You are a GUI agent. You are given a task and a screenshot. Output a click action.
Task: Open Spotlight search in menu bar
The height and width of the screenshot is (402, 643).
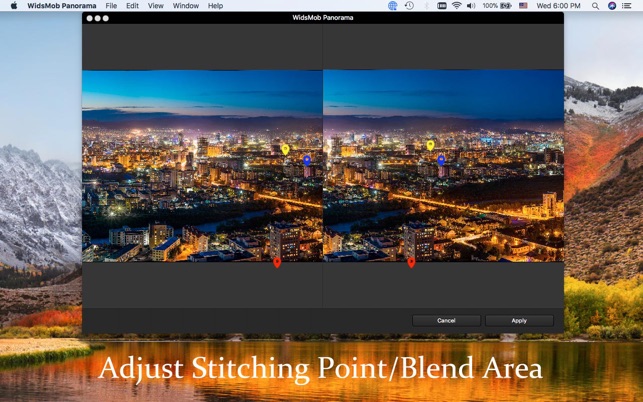(x=595, y=6)
